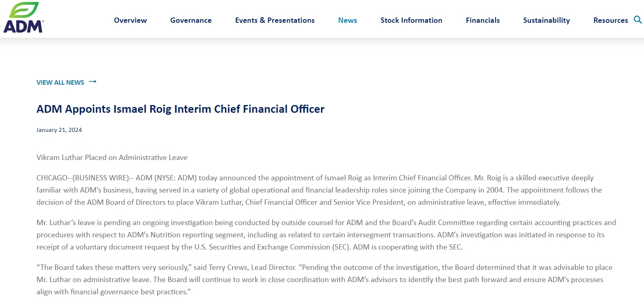Click the Ismael Roig Interim CFO headline
This screenshot has height=300, width=644.
(x=180, y=109)
